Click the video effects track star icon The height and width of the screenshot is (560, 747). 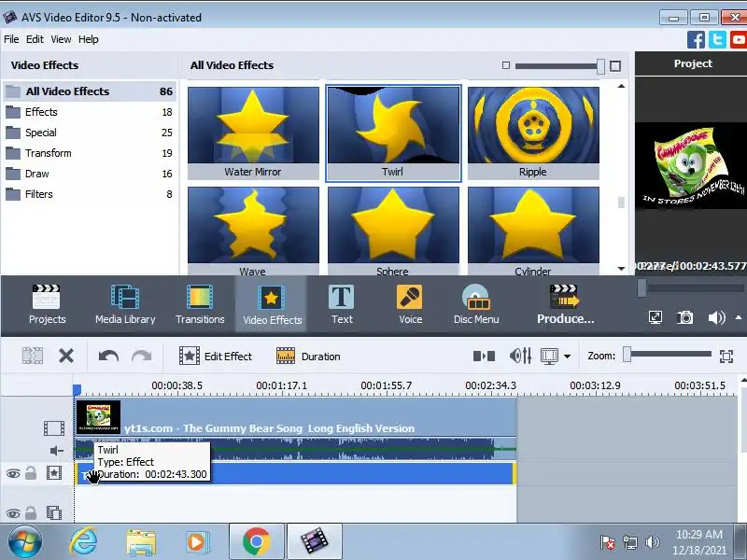(x=54, y=473)
